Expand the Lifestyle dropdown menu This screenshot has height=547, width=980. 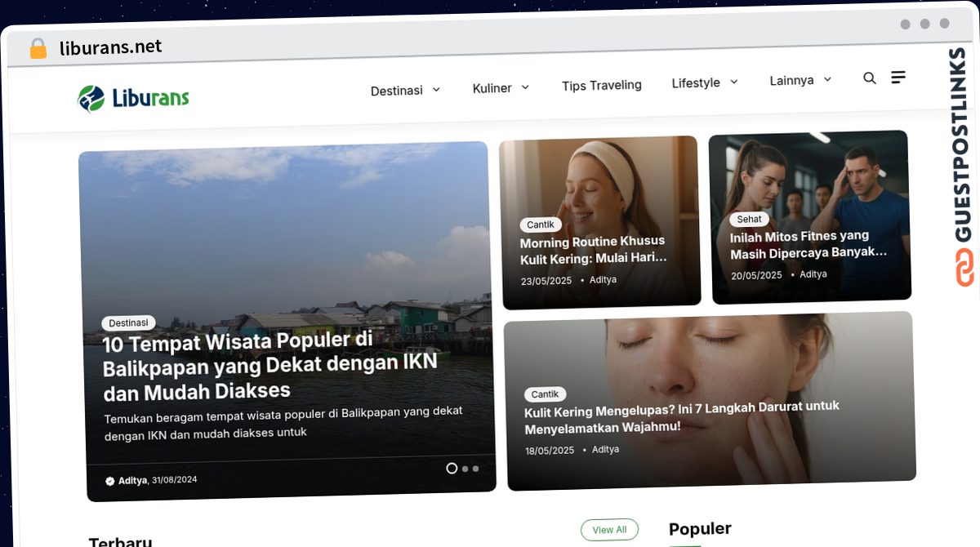tap(704, 82)
